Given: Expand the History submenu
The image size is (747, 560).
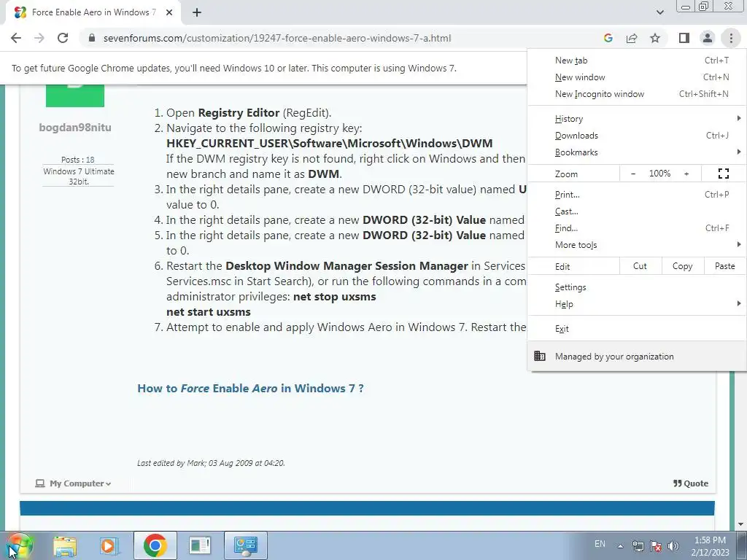Looking at the screenshot, I should tap(637, 119).
